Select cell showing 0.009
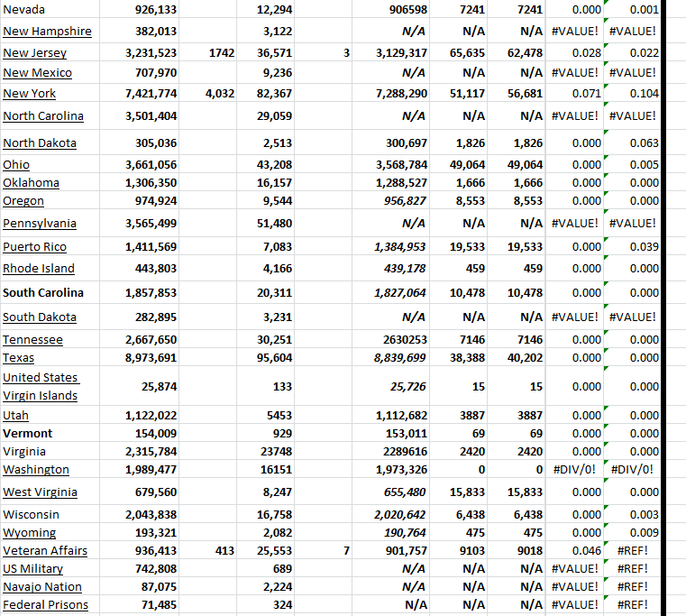686x616 pixels. (x=632, y=533)
